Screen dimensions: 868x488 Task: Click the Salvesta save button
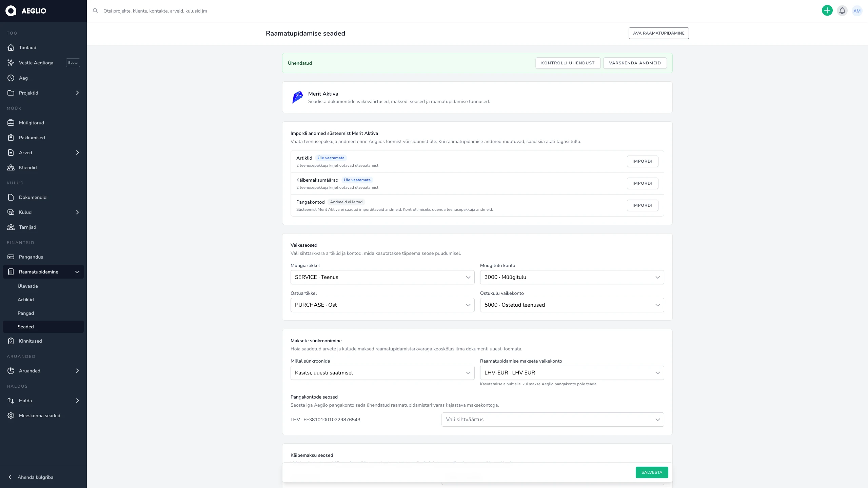(652, 472)
